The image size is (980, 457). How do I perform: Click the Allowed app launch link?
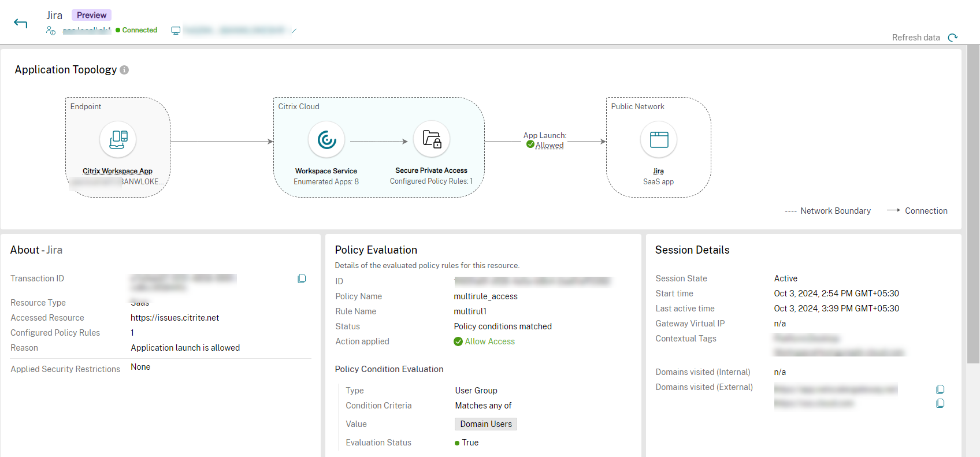click(x=549, y=146)
